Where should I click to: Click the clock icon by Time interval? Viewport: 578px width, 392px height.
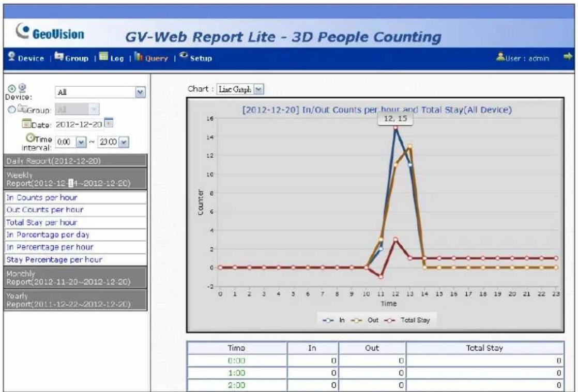[30, 138]
